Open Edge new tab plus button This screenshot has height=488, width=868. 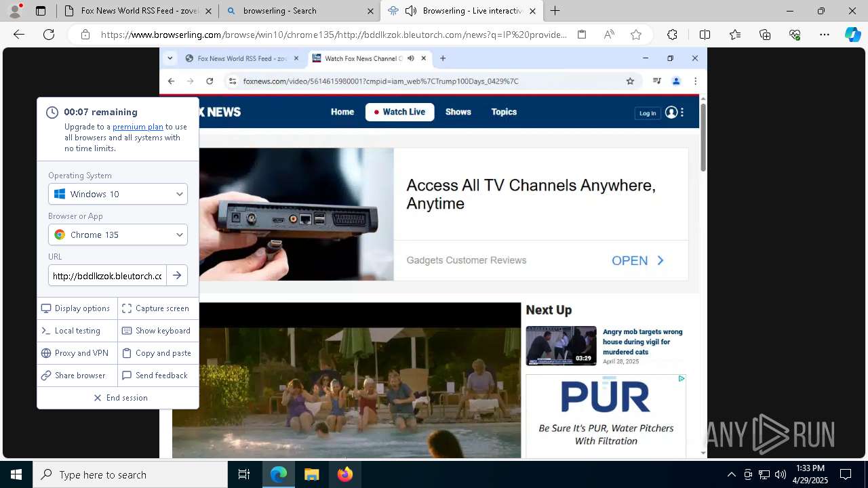[x=555, y=11]
